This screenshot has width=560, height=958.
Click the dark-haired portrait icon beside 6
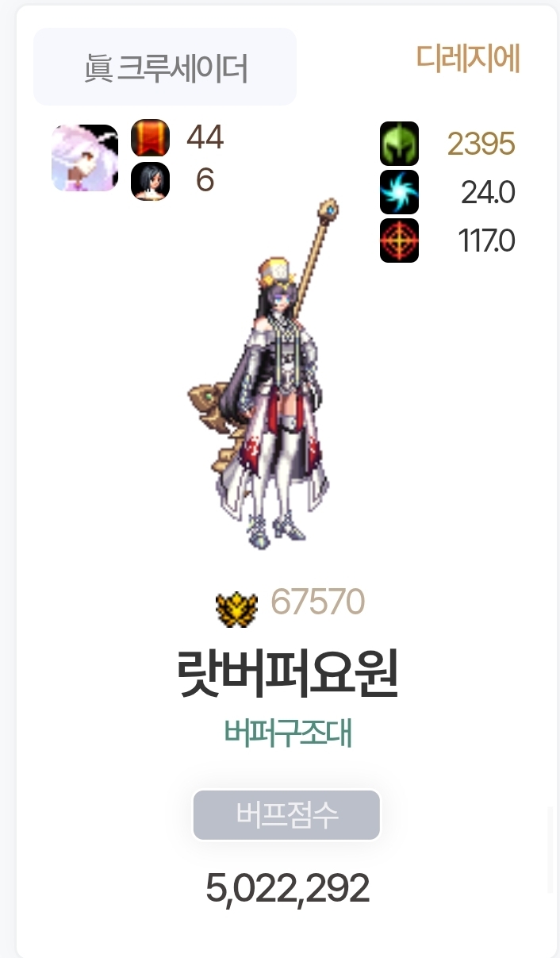tap(150, 181)
